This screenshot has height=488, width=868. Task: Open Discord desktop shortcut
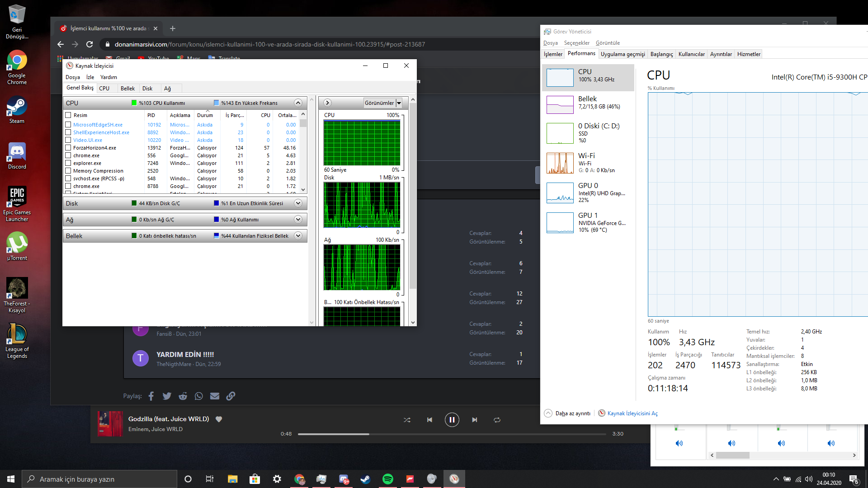click(x=17, y=156)
